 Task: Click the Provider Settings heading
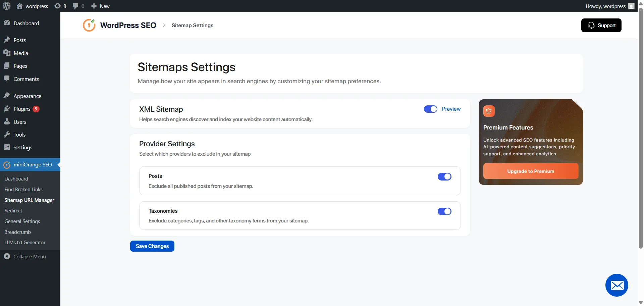pyautogui.click(x=167, y=144)
